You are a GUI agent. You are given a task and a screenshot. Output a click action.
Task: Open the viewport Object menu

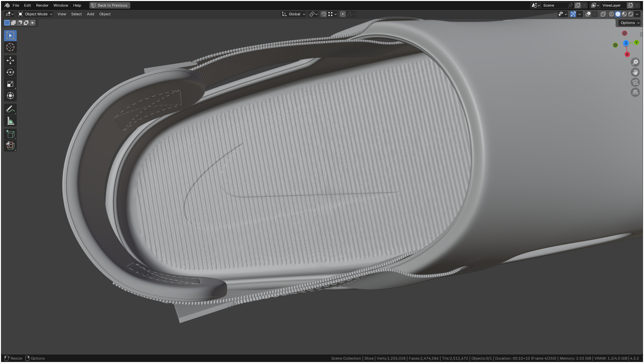click(105, 14)
